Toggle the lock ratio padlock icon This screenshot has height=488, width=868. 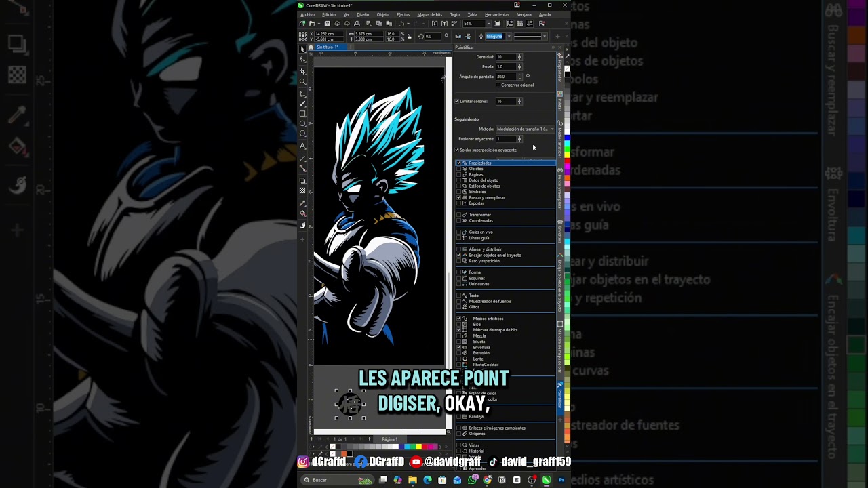click(409, 37)
